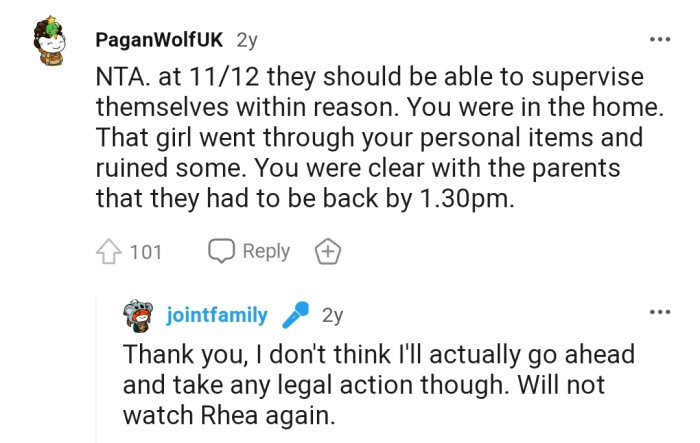Click the Reply label under PaganWolfUK's comment
The image size is (700, 443).
click(x=266, y=251)
